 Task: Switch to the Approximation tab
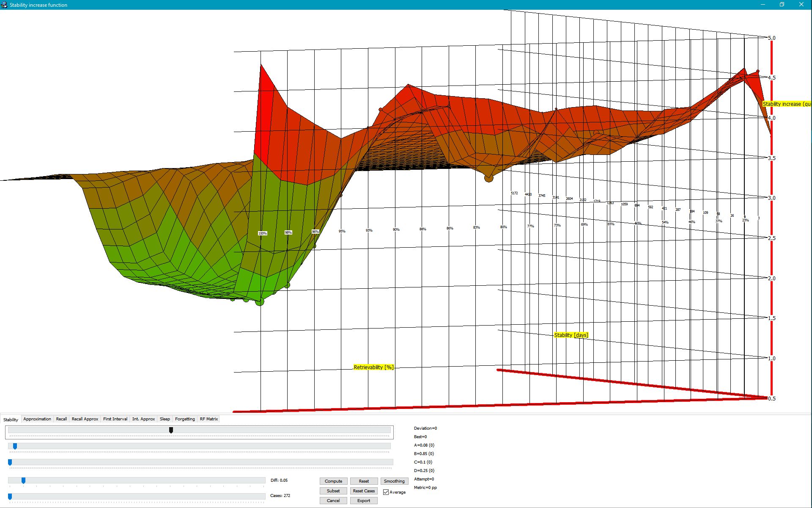click(37, 419)
